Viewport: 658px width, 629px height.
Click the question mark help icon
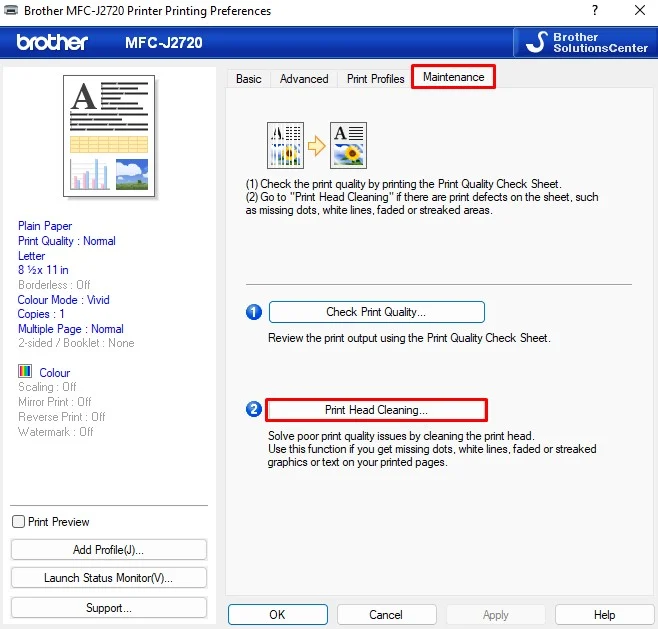(x=595, y=10)
